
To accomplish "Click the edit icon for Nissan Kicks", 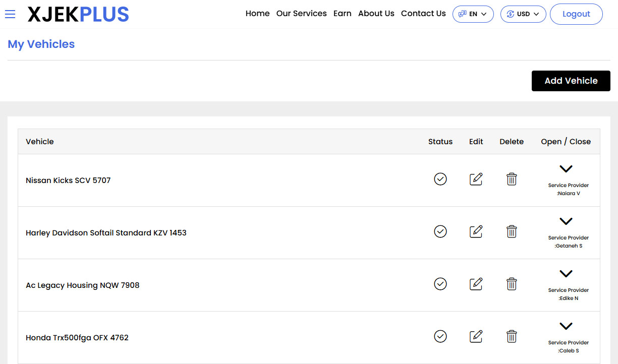I will (x=476, y=179).
